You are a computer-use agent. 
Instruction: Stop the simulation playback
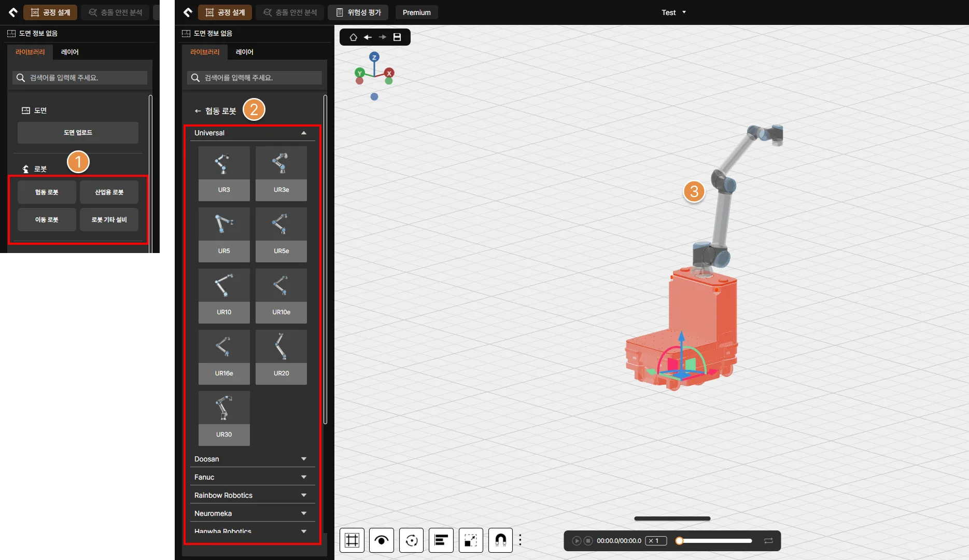[588, 541]
